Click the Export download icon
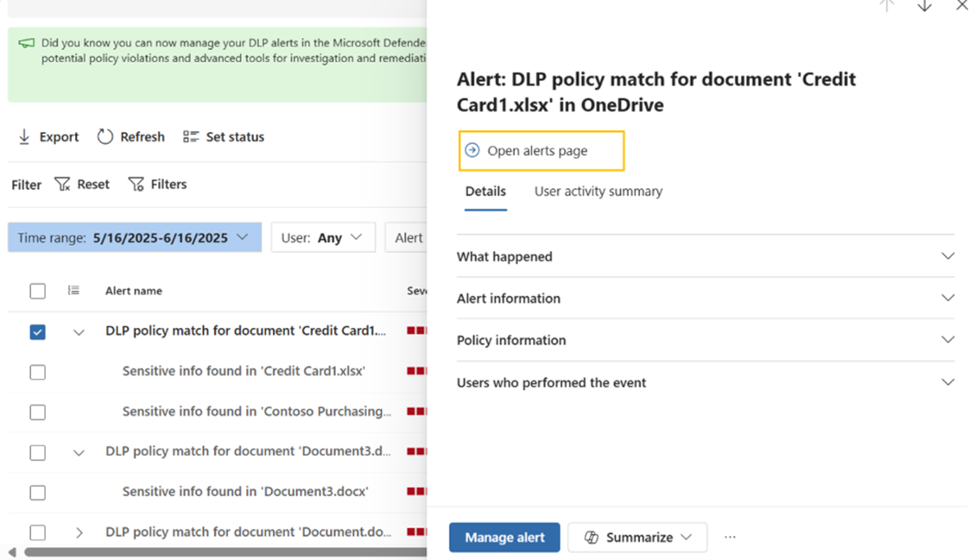 [x=24, y=136]
